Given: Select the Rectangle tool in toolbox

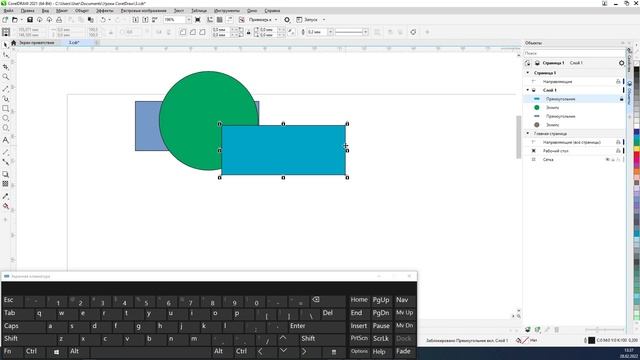Looking at the screenshot, I should [5, 109].
